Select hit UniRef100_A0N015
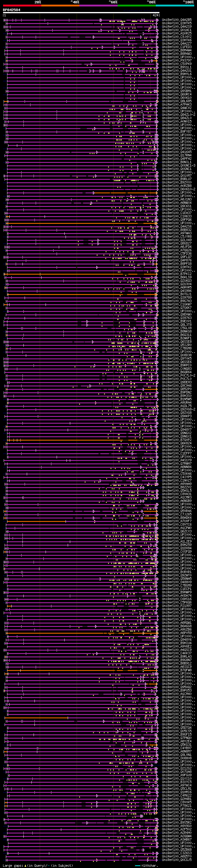The width and height of the screenshot is (197, 868). [177, 121]
